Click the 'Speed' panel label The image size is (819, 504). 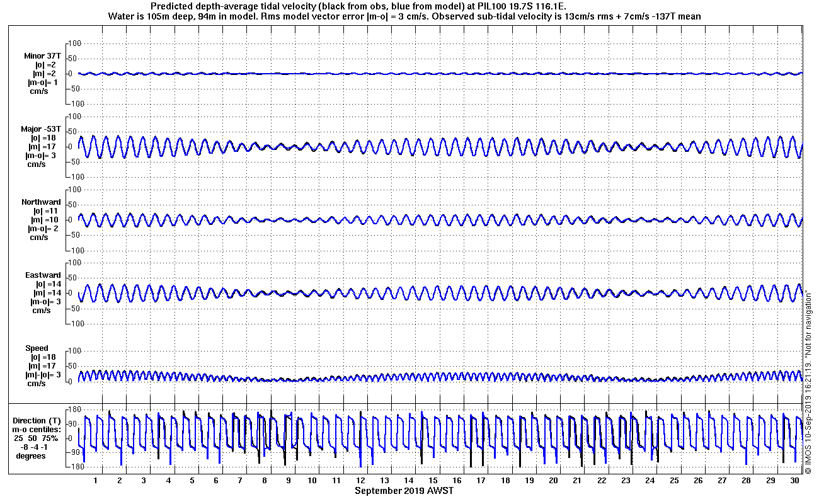[x=37, y=348]
